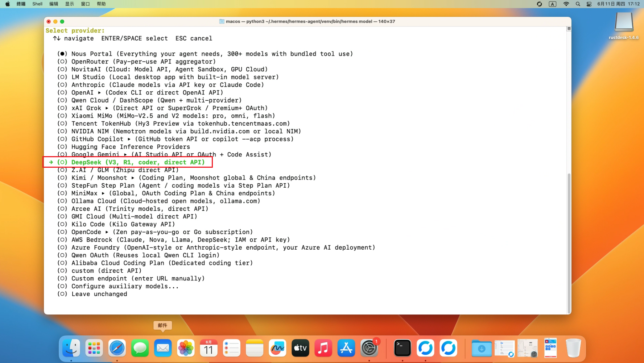Screen dimensions: 644x363
Task: Click the Z.AI / GLM row
Action: coord(118,170)
